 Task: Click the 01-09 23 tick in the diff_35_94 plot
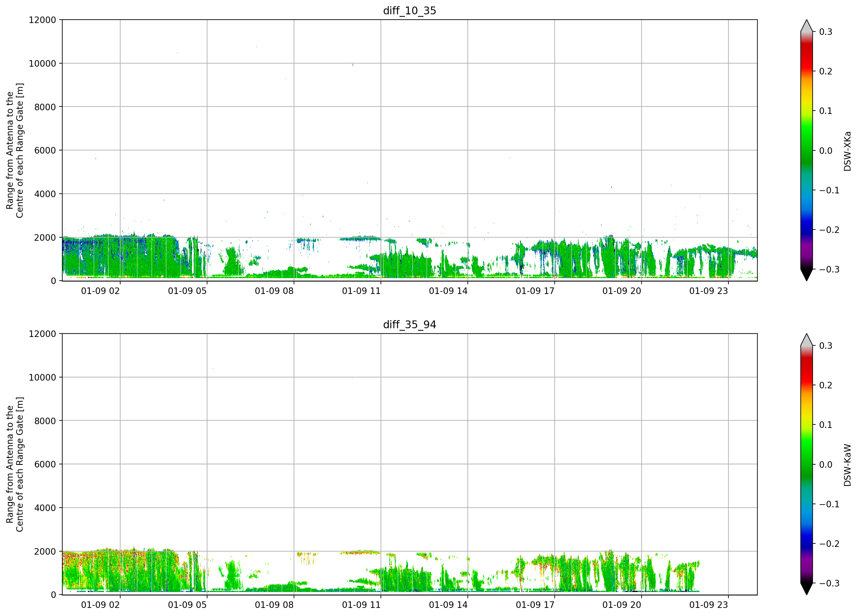pyautogui.click(x=709, y=605)
